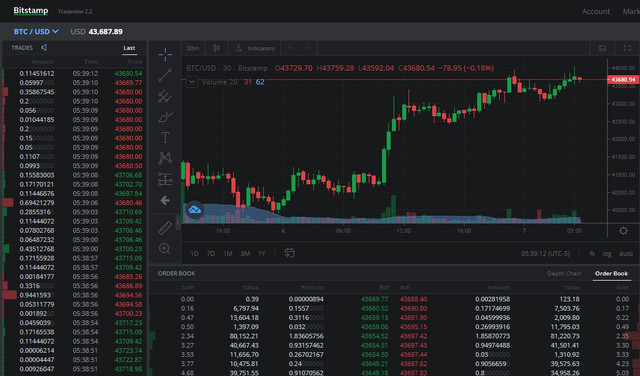
Task: Toggle the log scale option
Action: pos(607,254)
